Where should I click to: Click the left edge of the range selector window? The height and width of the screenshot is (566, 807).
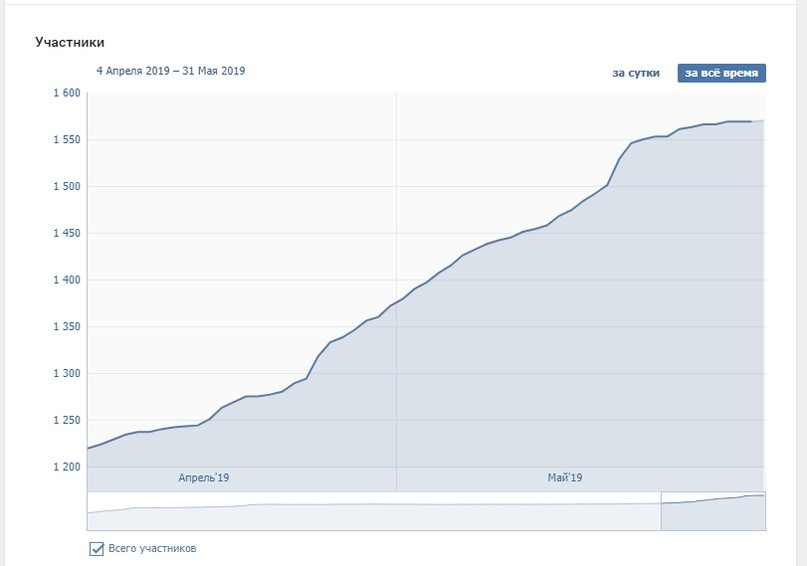click(661, 510)
